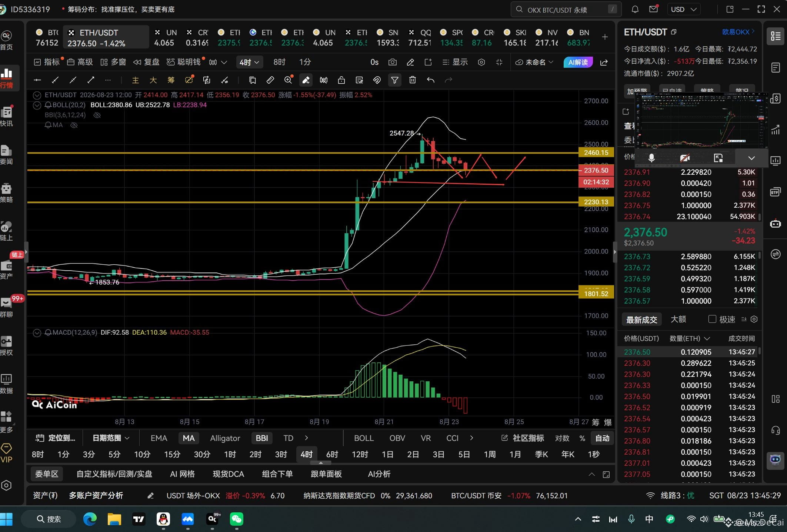Open WeChat from the Windows taskbar
This screenshot has width=787, height=532.
tap(237, 519)
